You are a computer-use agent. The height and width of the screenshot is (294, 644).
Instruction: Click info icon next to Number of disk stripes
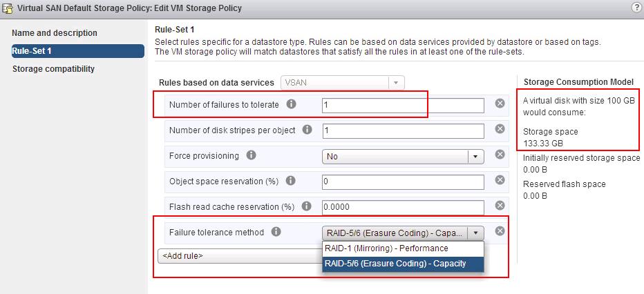click(307, 130)
